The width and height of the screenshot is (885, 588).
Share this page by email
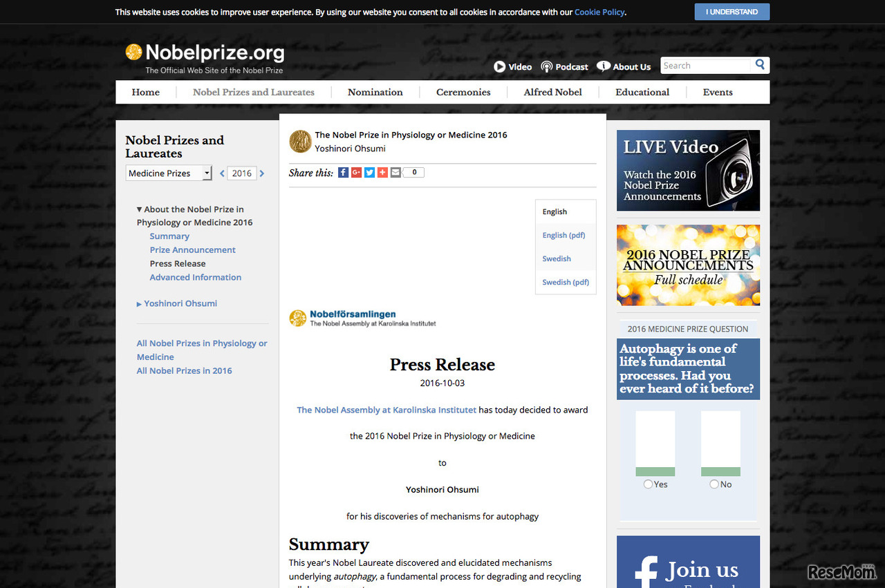(395, 173)
